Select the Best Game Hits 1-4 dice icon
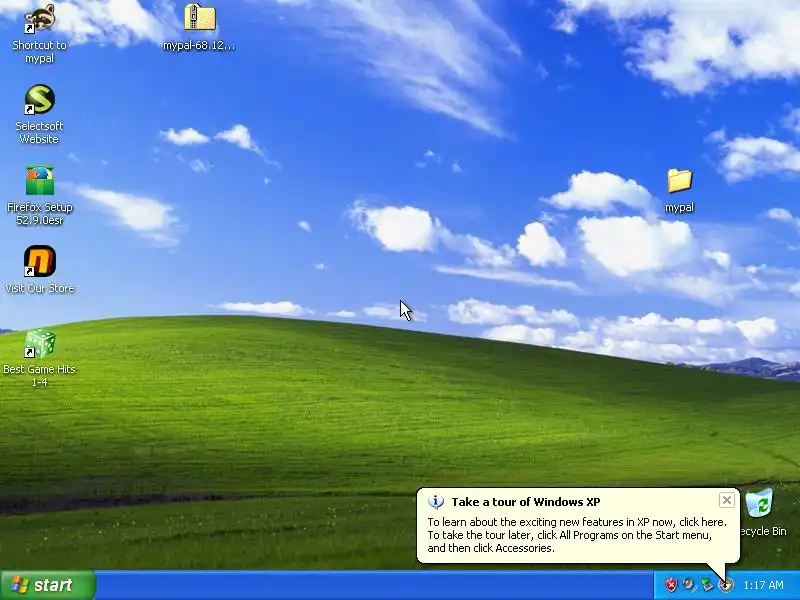This screenshot has height=600, width=800. pos(39,343)
